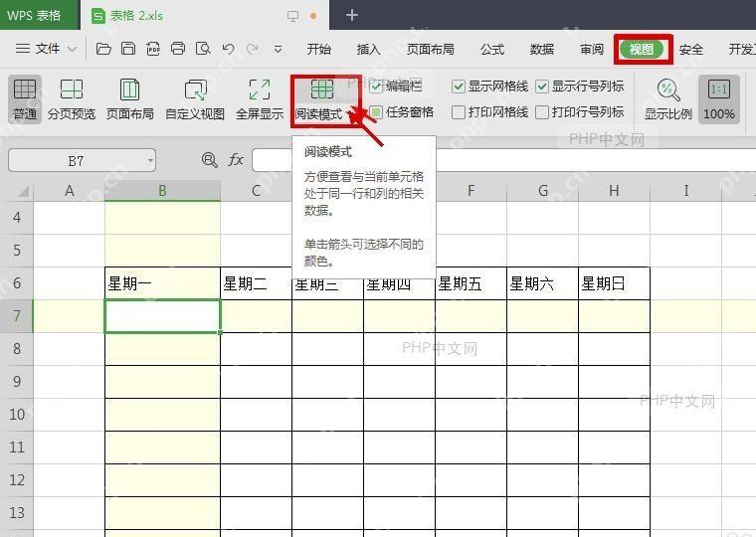Image resolution: width=756 pixels, height=537 pixels.
Task: Toggle the 编辑栏 checkbox
Action: pos(376,87)
